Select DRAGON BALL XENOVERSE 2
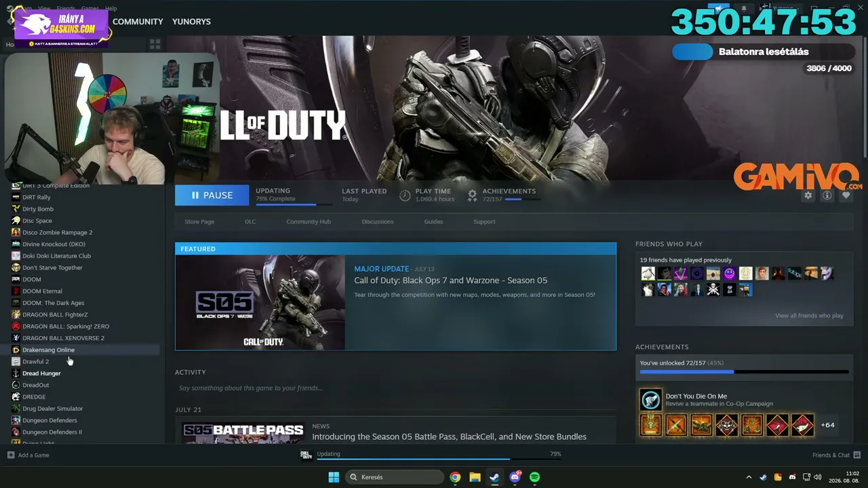 point(64,338)
